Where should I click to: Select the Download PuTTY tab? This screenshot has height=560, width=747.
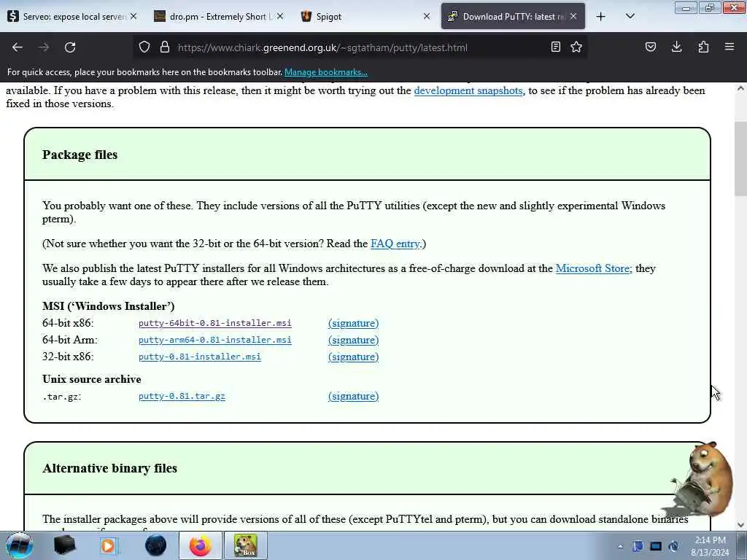tap(513, 17)
